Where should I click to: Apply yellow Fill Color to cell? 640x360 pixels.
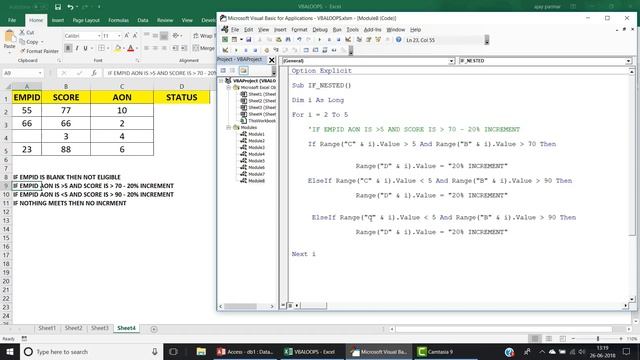point(118,48)
